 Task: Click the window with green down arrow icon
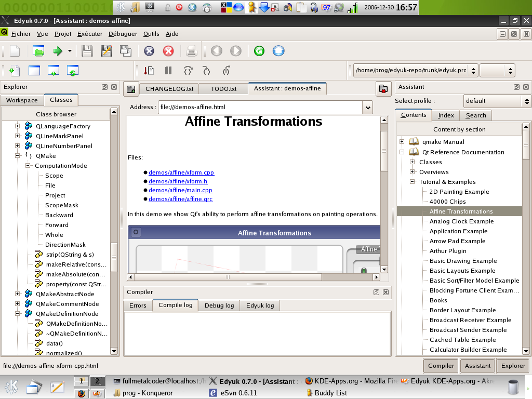[x=54, y=71]
